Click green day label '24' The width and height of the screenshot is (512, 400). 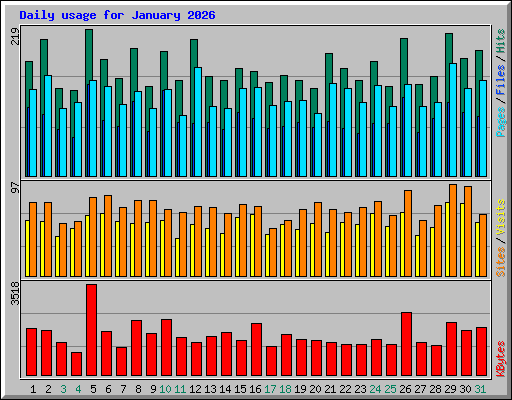coord(375,389)
